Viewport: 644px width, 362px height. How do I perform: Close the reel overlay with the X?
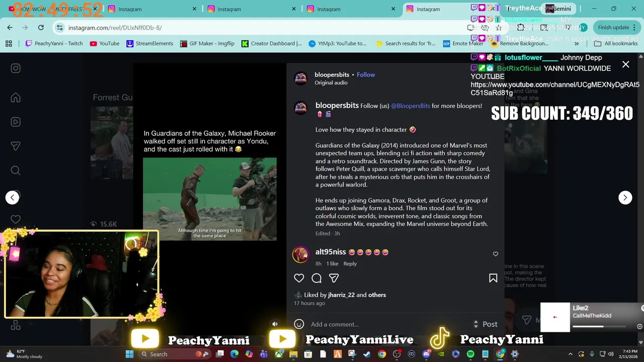(625, 64)
